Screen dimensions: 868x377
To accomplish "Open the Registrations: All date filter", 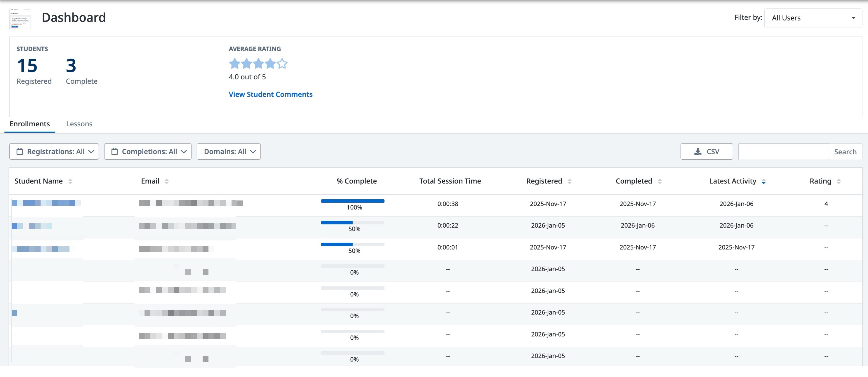I will pos(54,152).
